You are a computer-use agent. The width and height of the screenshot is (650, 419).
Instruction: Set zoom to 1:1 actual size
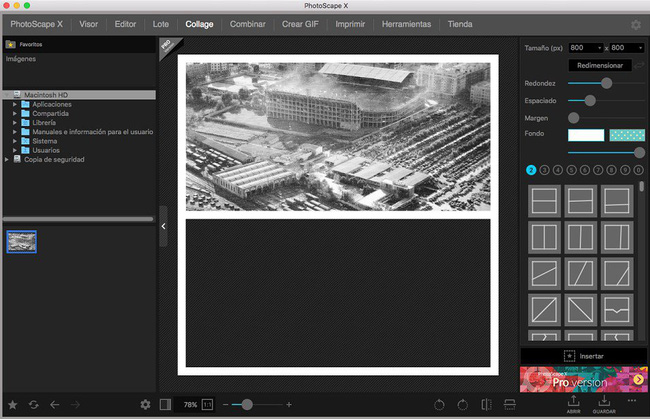pyautogui.click(x=207, y=404)
